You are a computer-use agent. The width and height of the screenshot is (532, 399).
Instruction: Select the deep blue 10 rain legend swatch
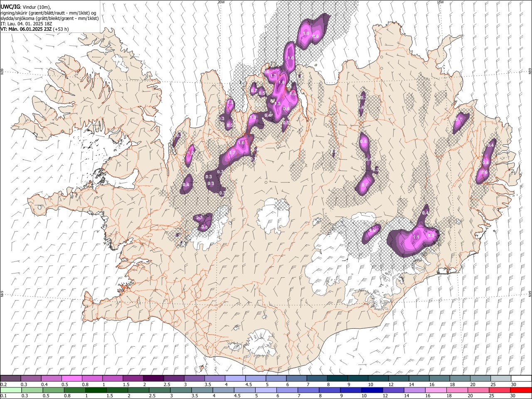(x=372, y=390)
